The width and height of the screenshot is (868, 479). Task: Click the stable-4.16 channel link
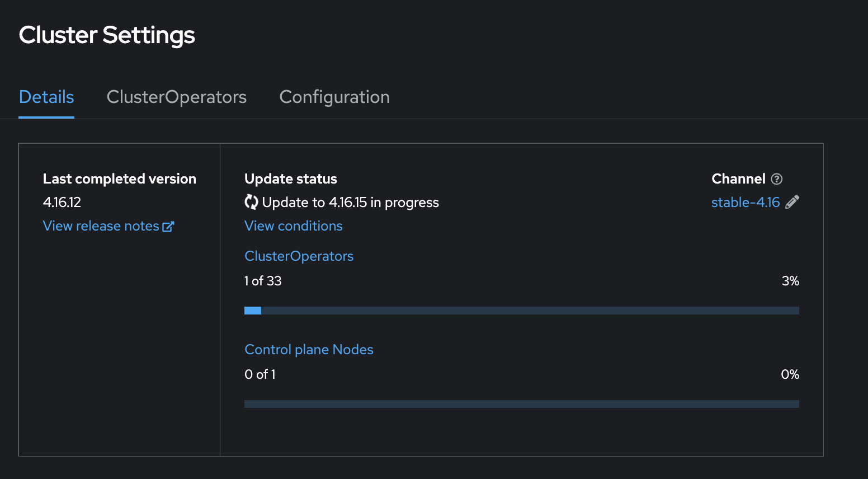(x=745, y=203)
